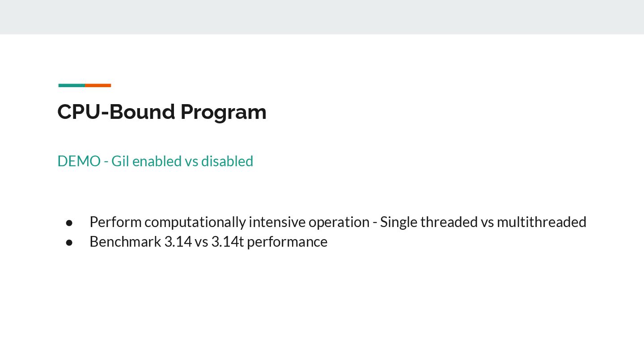This screenshot has width=644, height=362.
Task: Click the word "DEMO" in the subtitle
Action: click(79, 161)
